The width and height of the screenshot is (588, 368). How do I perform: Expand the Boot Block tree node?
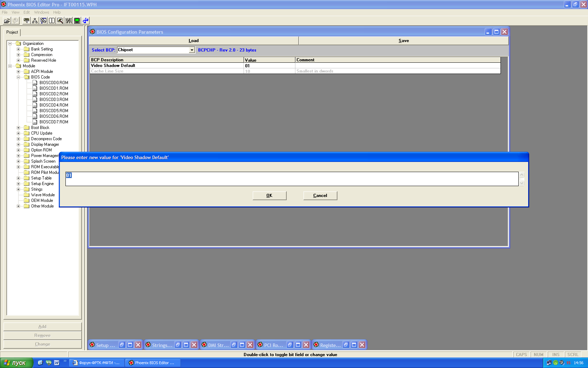(19, 128)
